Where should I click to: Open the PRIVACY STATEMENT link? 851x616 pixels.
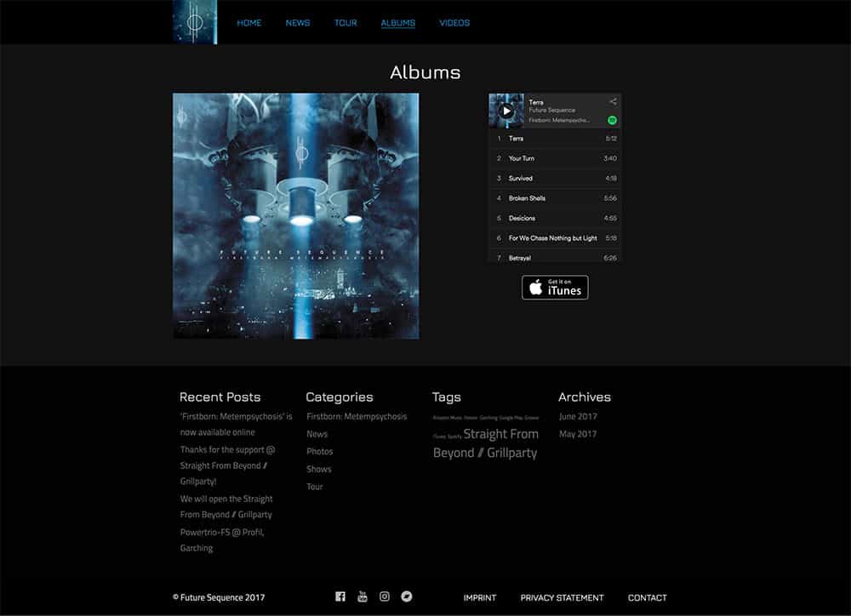(562, 597)
